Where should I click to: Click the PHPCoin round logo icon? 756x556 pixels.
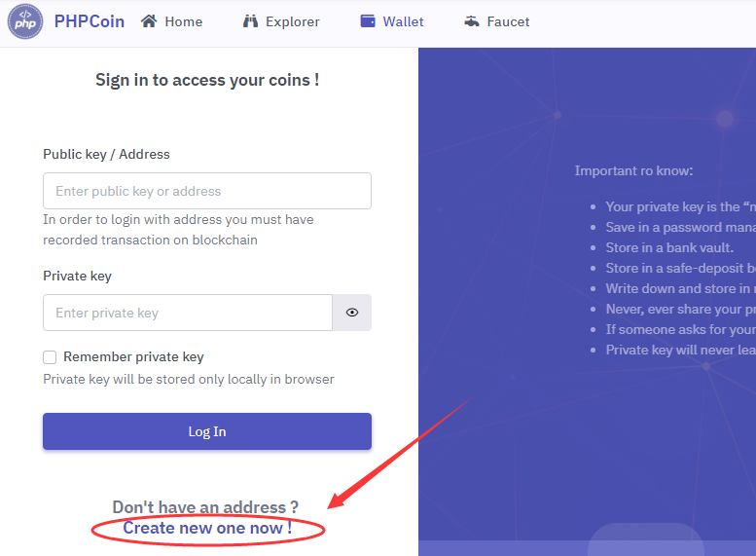(x=25, y=21)
